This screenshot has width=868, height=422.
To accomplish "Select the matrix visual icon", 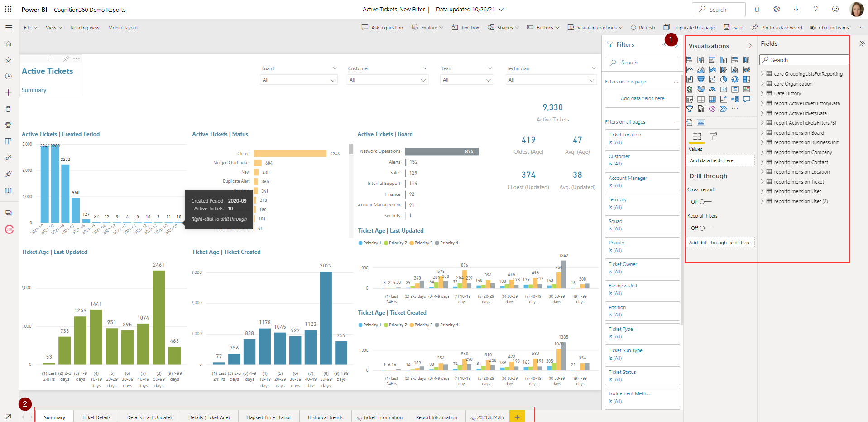I will pos(712,99).
